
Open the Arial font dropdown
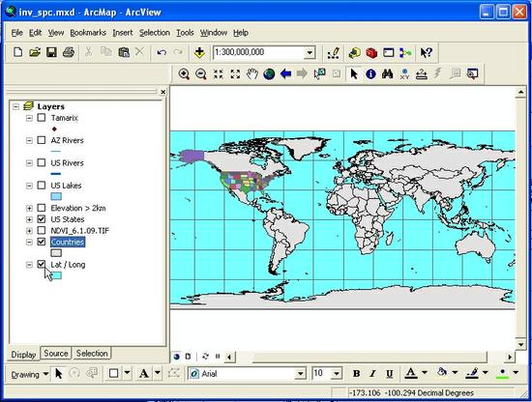coord(300,374)
